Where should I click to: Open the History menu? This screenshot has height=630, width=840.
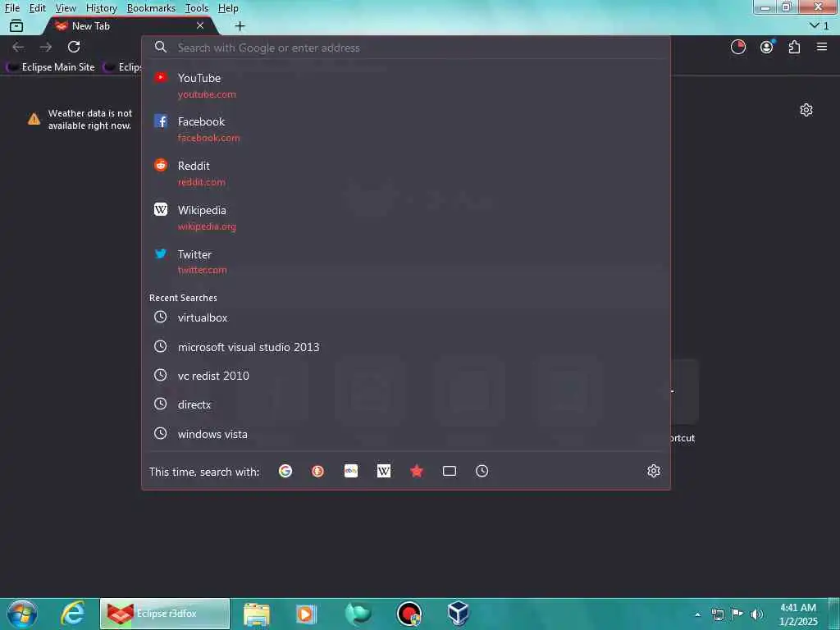[x=102, y=8]
